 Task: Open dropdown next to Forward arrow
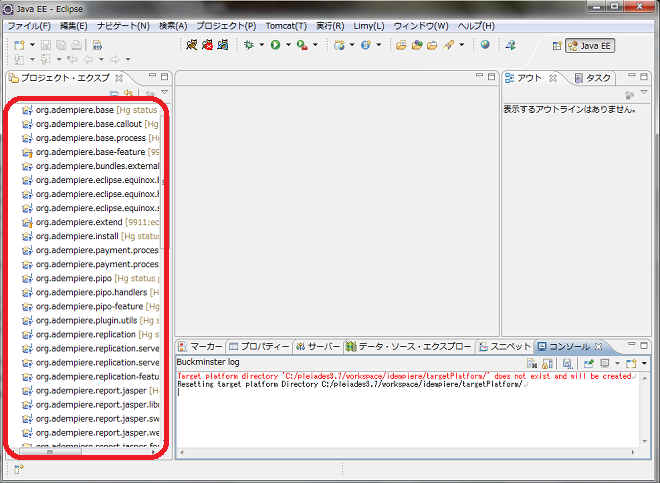tap(128, 59)
